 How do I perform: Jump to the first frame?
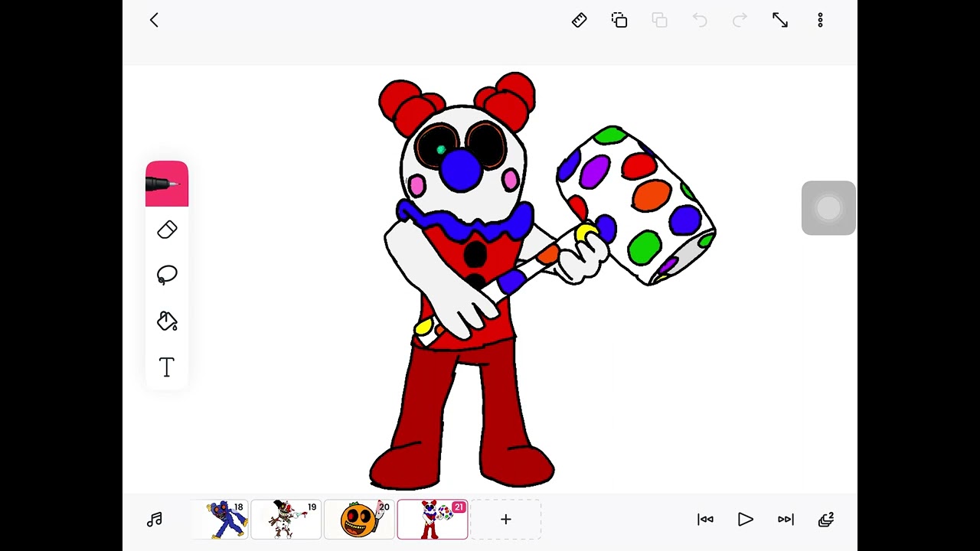point(705,520)
